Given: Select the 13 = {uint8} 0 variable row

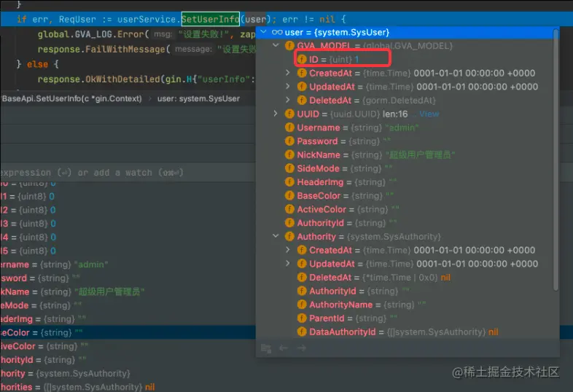Looking at the screenshot, I should (x=128, y=224).
